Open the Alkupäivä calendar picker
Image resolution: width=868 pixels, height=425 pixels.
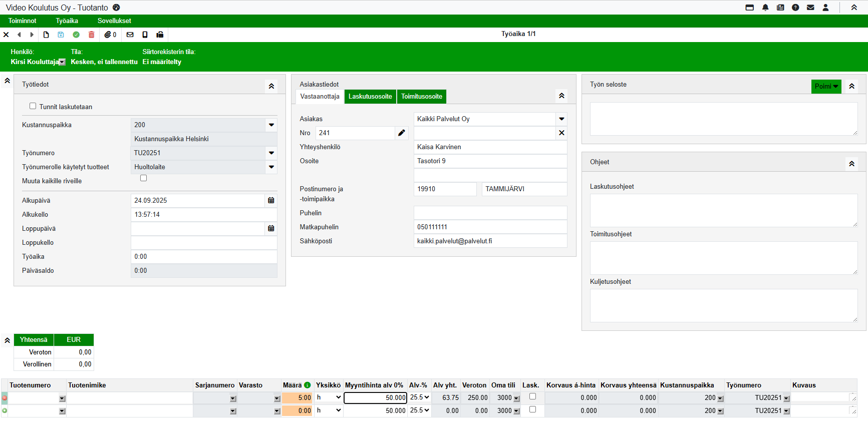[271, 200]
